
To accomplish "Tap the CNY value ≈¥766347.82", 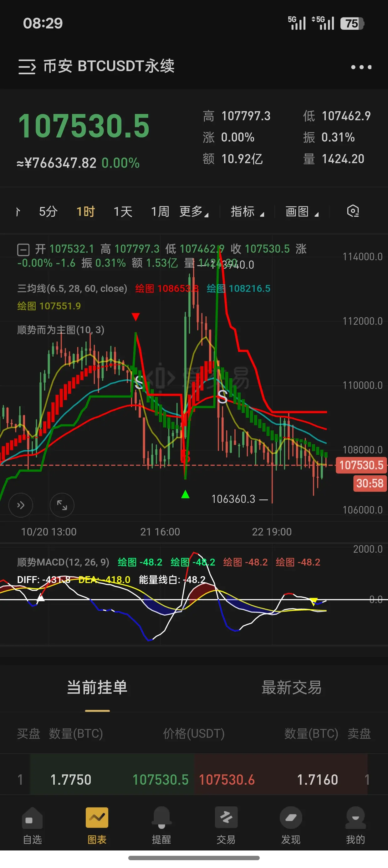I will point(57,163).
